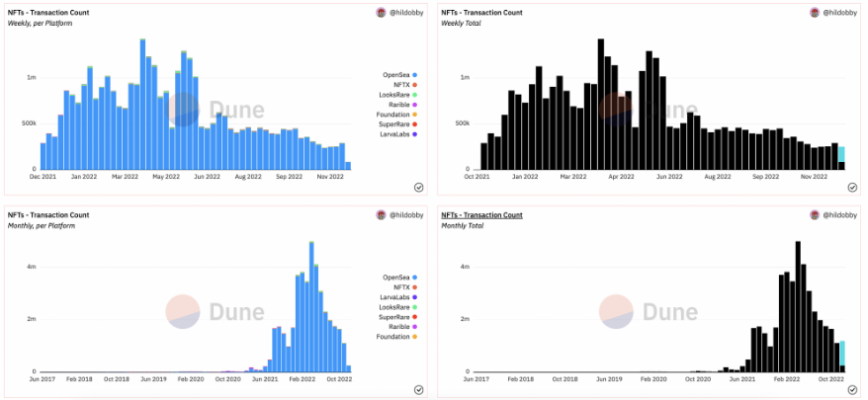Viewport: 868px width, 400px height.
Task: Toggle Foundation series in monthly legend
Action: pyautogui.click(x=396, y=337)
